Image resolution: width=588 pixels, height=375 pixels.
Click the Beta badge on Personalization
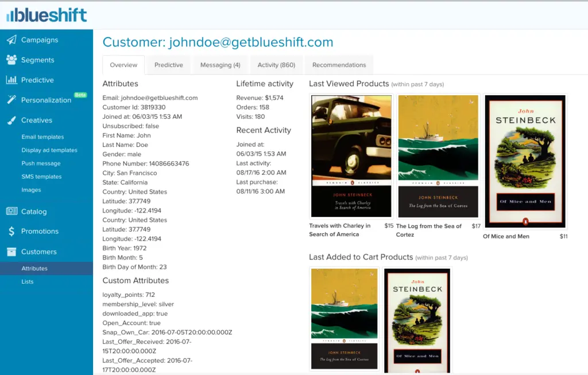coord(80,95)
